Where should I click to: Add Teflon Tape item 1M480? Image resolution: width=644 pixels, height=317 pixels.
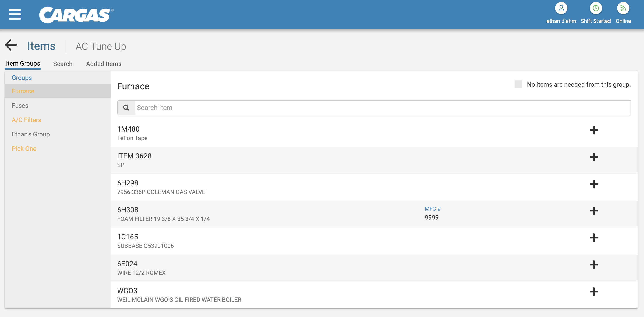click(593, 130)
